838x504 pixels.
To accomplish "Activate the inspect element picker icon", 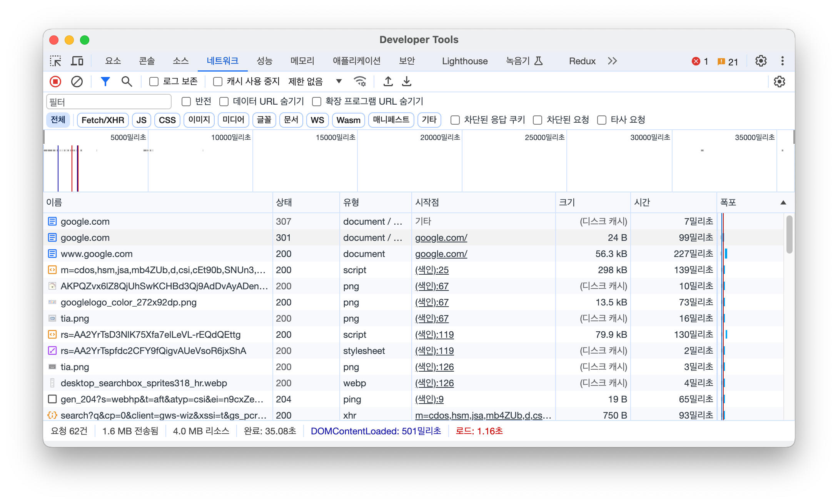I will click(x=55, y=61).
